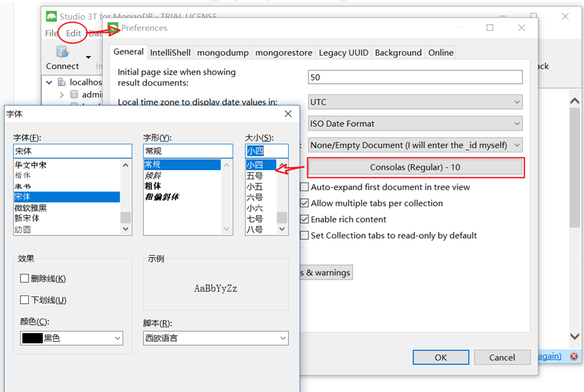The image size is (584, 392).
Task: Select 宋体 in the font list
Action: [x=67, y=197]
